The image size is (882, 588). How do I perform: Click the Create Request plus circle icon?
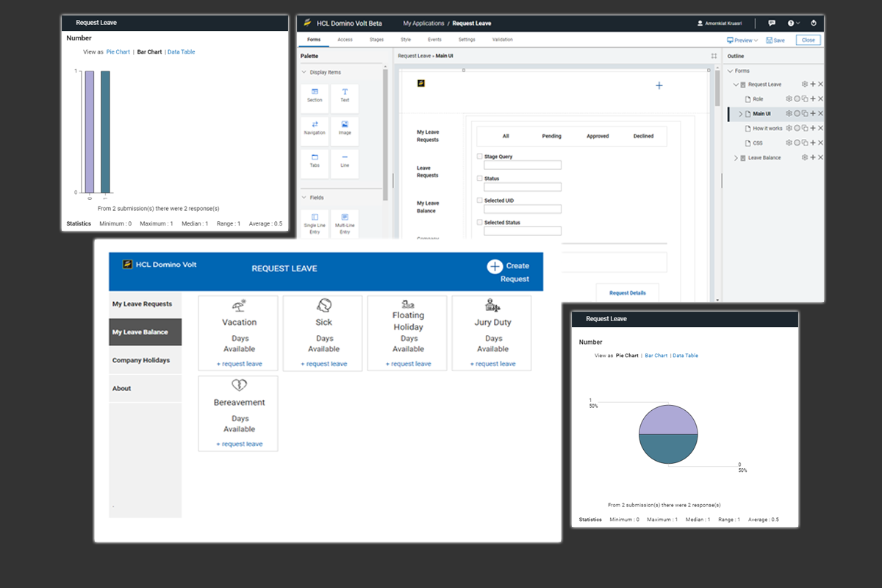point(495,266)
